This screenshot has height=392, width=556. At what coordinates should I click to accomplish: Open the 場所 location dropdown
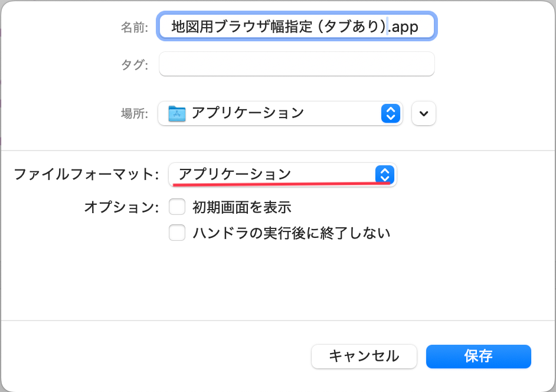pos(280,113)
